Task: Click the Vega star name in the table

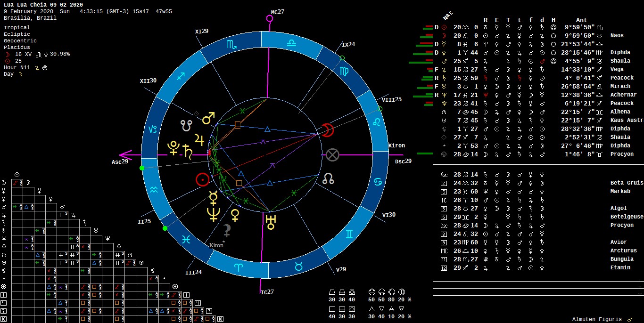Action: 617,69
